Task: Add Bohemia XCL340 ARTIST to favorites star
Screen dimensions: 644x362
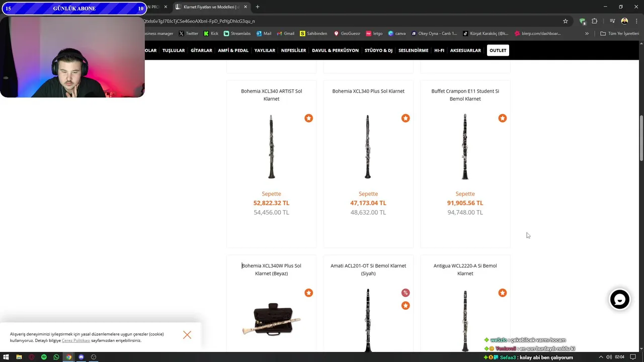Action: pos(308,118)
